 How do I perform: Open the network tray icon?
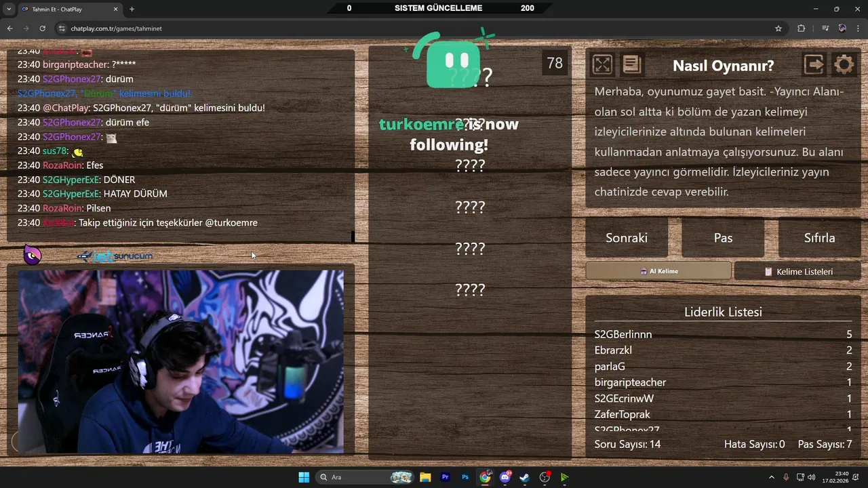tap(800, 477)
